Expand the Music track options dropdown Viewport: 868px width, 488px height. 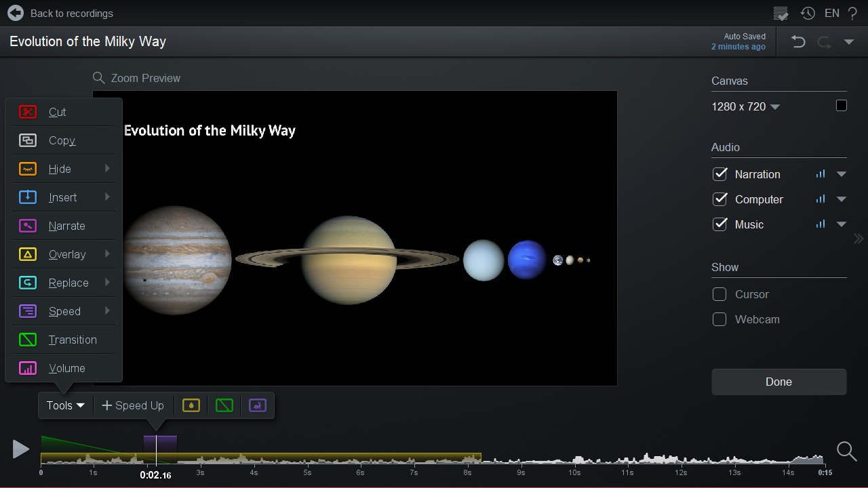(x=841, y=224)
